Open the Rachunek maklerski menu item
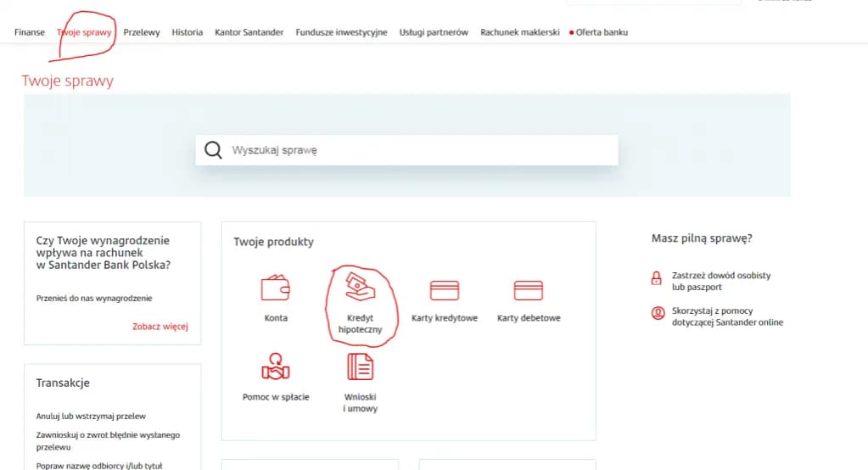The image size is (868, 470). [519, 32]
